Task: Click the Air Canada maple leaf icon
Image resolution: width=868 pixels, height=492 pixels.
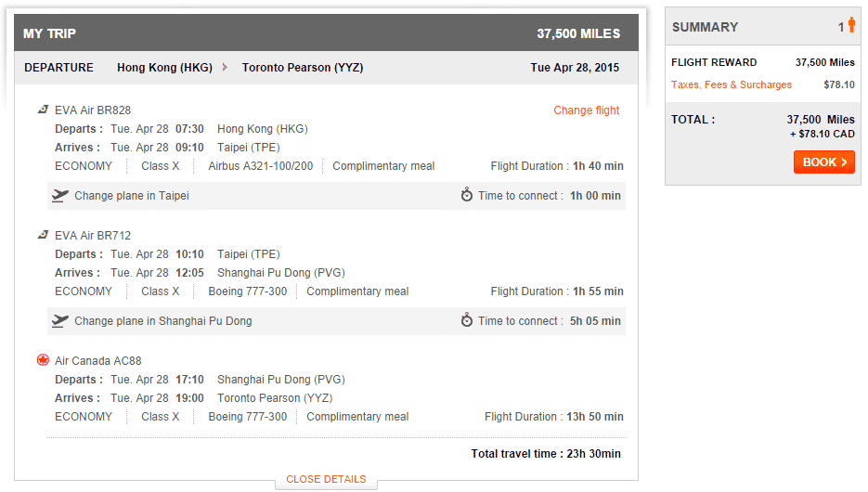Action: (43, 360)
